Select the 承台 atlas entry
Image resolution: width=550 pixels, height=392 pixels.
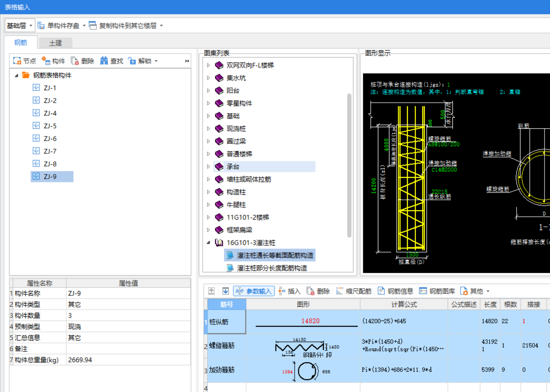pyautogui.click(x=233, y=166)
